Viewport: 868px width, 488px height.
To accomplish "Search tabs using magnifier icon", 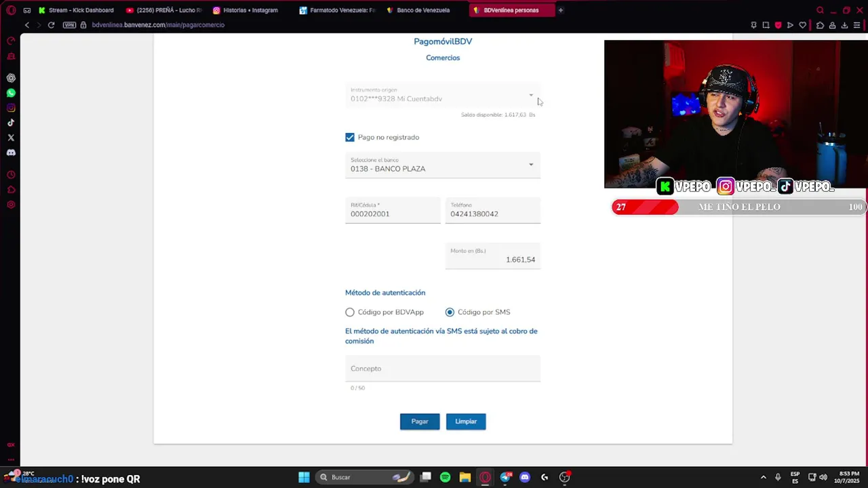I will point(820,10).
